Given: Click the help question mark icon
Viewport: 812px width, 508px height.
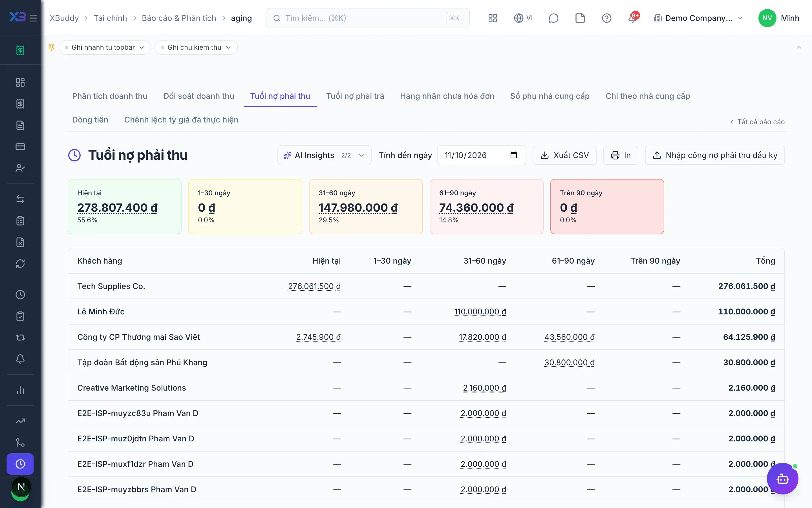Looking at the screenshot, I should pos(606,18).
